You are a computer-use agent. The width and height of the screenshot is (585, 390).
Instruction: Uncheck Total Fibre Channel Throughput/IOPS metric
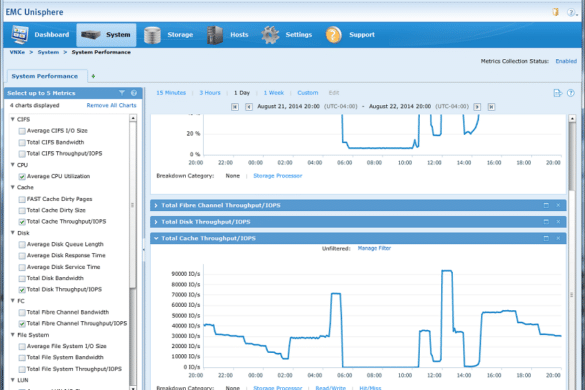[x=22, y=324]
